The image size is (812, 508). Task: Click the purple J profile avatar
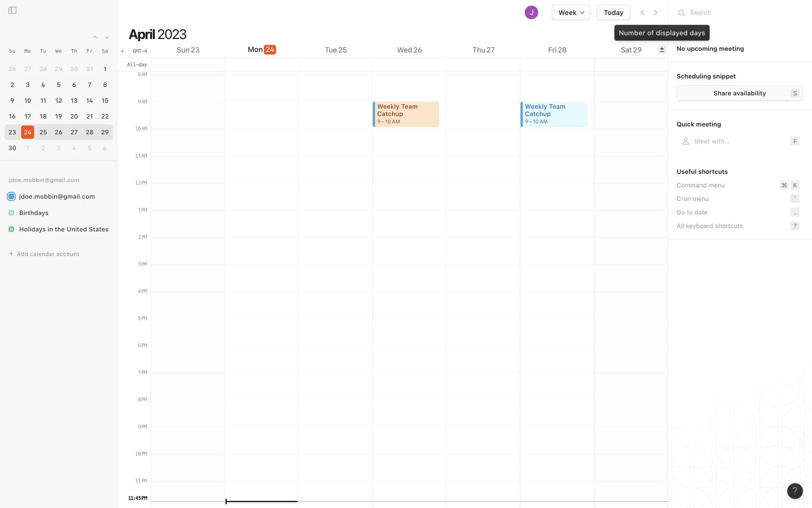(x=531, y=13)
